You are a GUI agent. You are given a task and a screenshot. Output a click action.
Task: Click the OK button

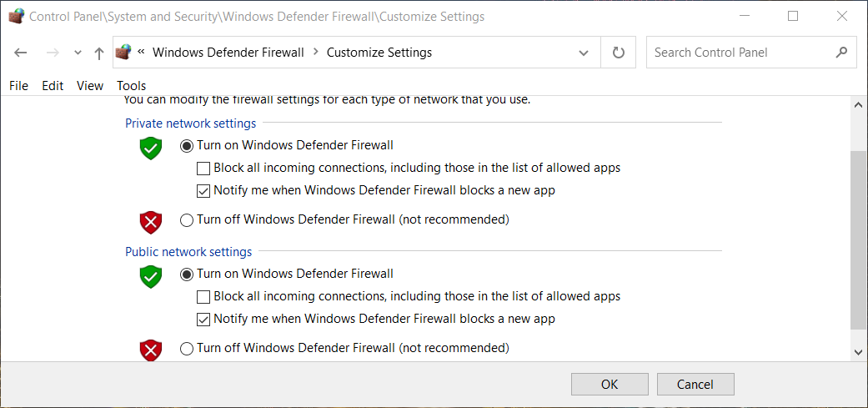tap(610, 384)
